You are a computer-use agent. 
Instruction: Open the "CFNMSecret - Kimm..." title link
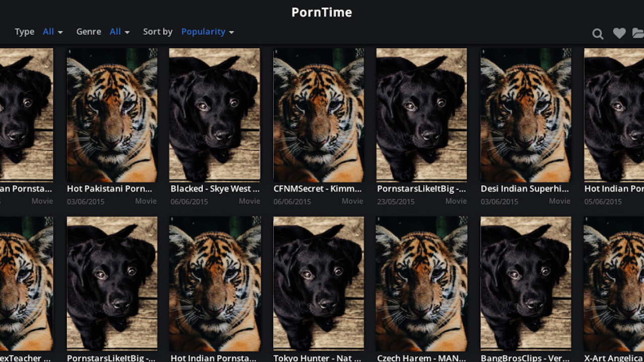pos(317,189)
